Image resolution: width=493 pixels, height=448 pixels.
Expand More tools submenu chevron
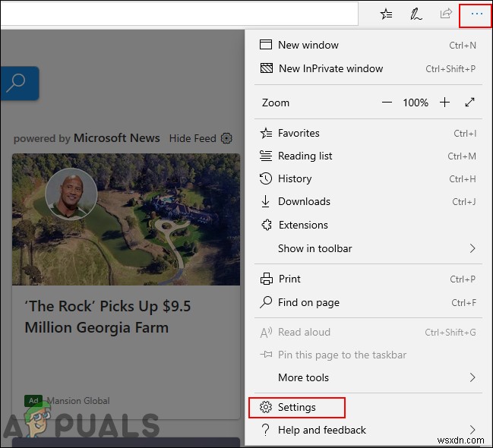472,377
